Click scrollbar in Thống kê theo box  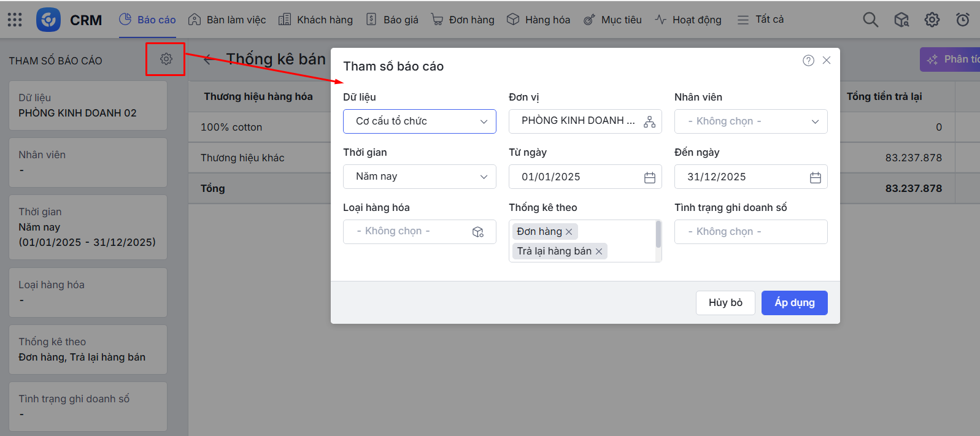coord(658,234)
